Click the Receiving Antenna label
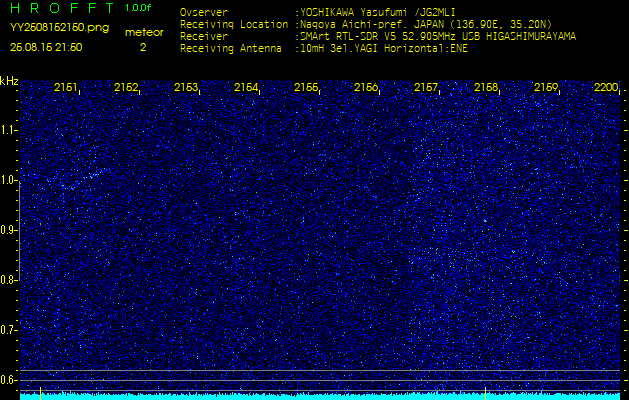629x400 pixels. point(231,49)
